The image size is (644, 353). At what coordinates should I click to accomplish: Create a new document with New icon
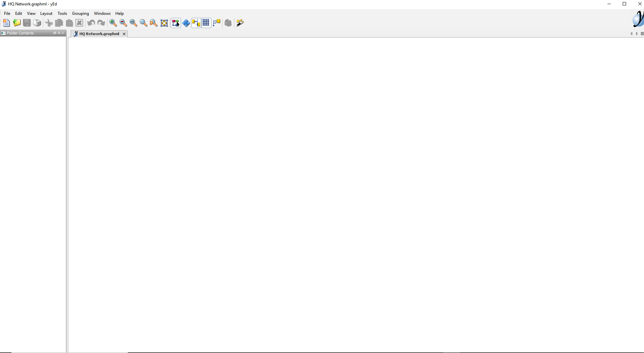tap(6, 23)
